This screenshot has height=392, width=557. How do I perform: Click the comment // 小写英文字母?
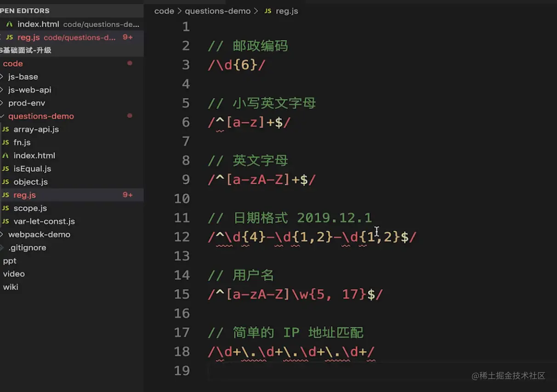point(261,103)
